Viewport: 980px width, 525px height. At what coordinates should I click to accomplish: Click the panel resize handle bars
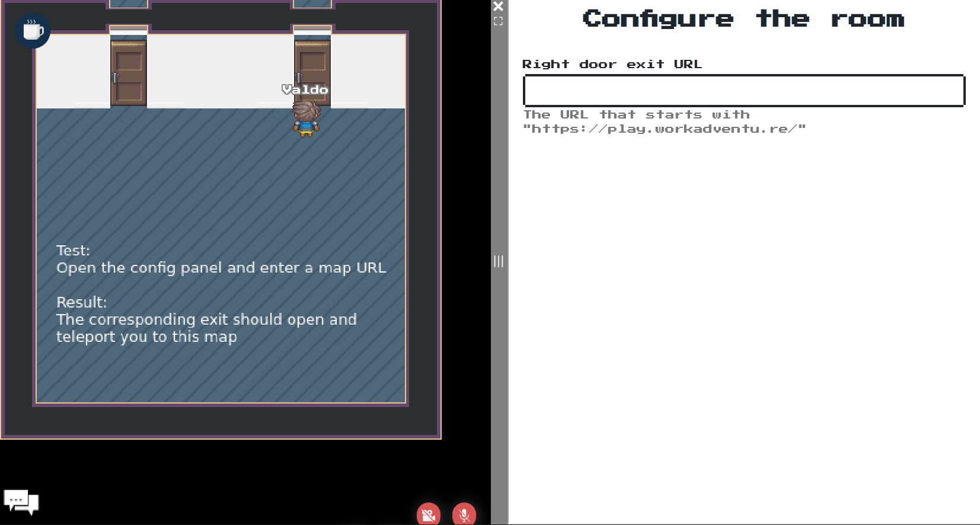point(499,261)
